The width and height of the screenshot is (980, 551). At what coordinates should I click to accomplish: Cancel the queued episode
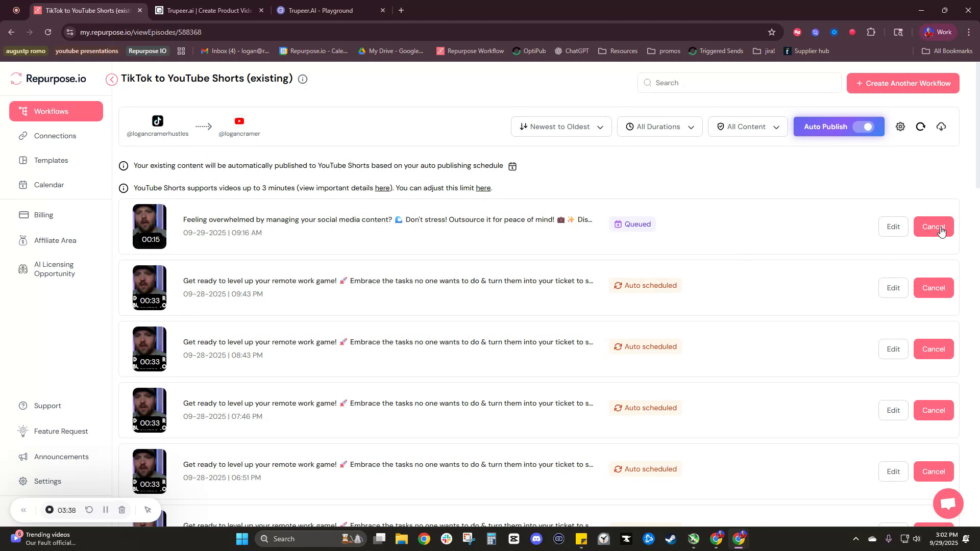pos(933,226)
